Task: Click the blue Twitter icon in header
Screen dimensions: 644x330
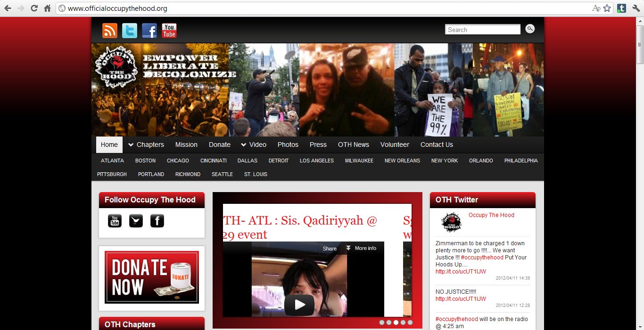Action: coord(130,31)
